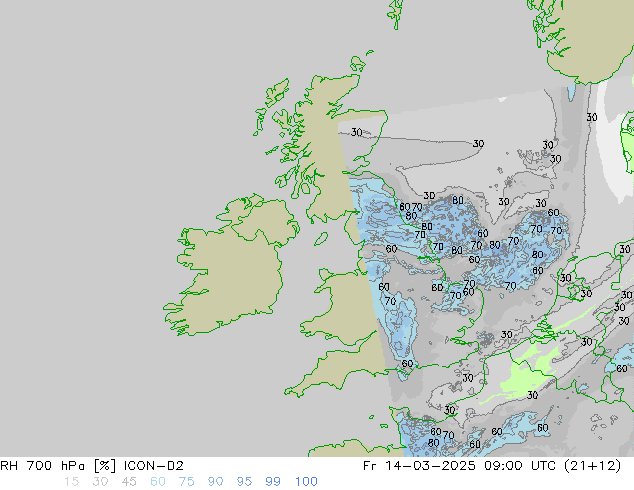The height and width of the screenshot is (490, 634).
Task: Select the 75 value in the legend
Action: [x=186, y=482]
